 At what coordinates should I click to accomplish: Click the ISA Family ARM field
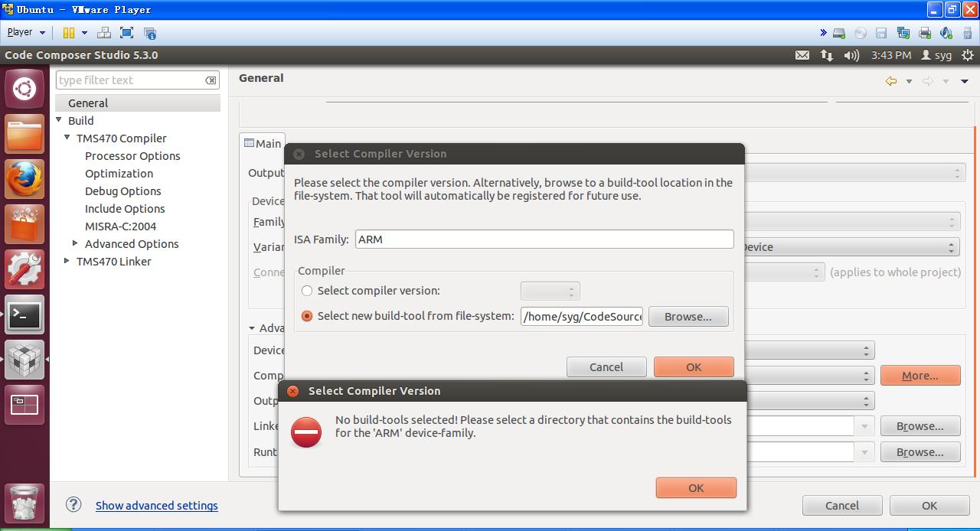[544, 239]
